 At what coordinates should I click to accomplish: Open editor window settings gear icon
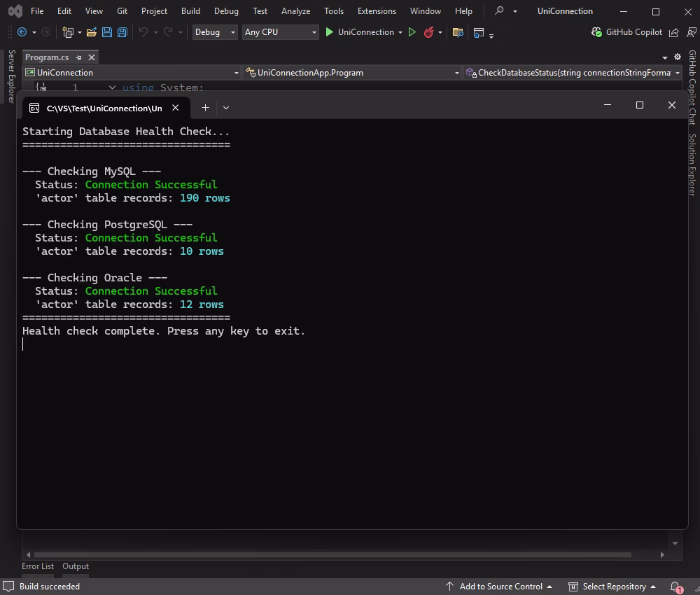click(678, 57)
